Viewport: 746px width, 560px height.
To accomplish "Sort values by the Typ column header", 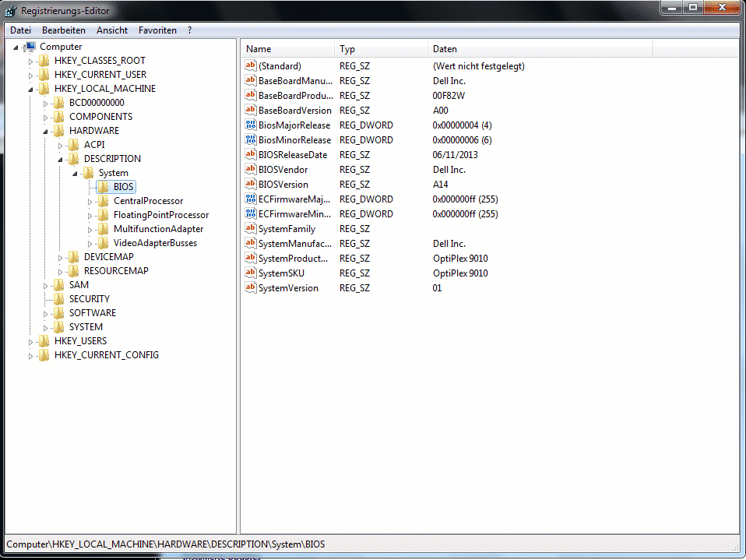I will pyautogui.click(x=381, y=49).
